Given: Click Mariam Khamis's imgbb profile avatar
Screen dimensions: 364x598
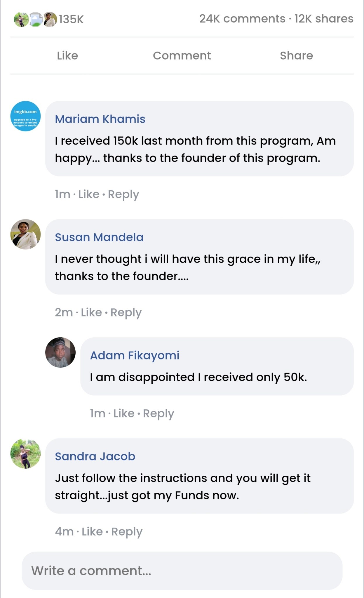Looking at the screenshot, I should tap(25, 116).
